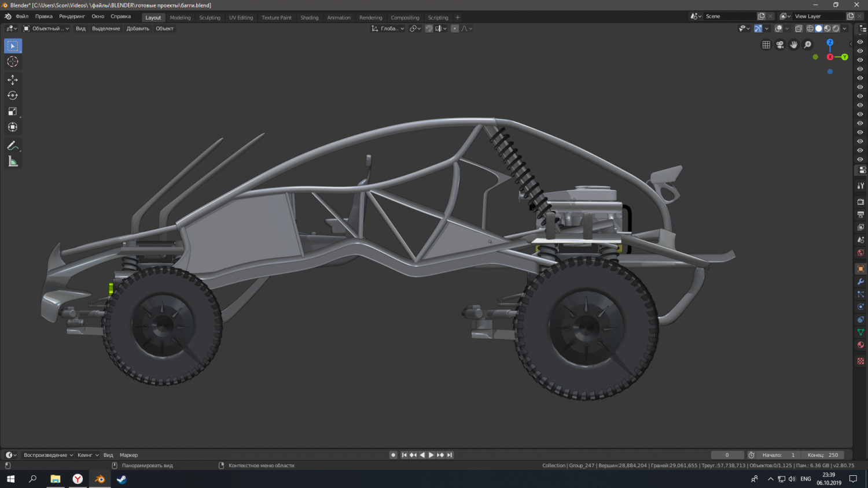Click the X axis gizmo handle
The width and height of the screenshot is (868, 488).
pyautogui.click(x=830, y=57)
